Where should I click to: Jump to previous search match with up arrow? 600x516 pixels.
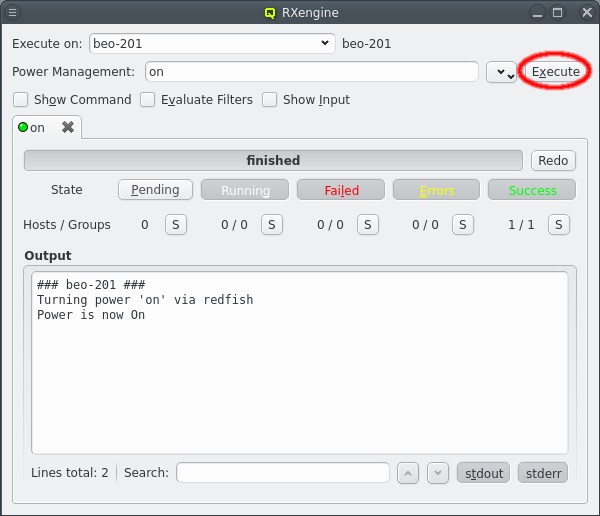pos(408,473)
